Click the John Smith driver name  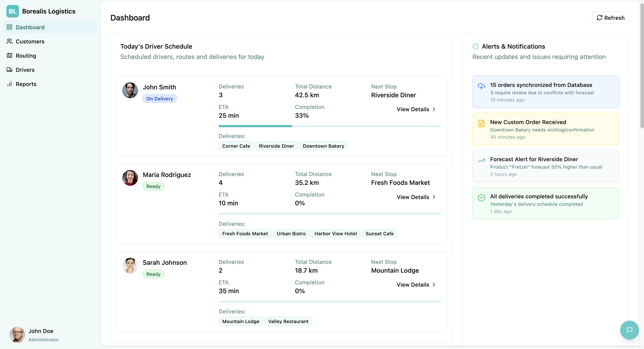tap(159, 87)
